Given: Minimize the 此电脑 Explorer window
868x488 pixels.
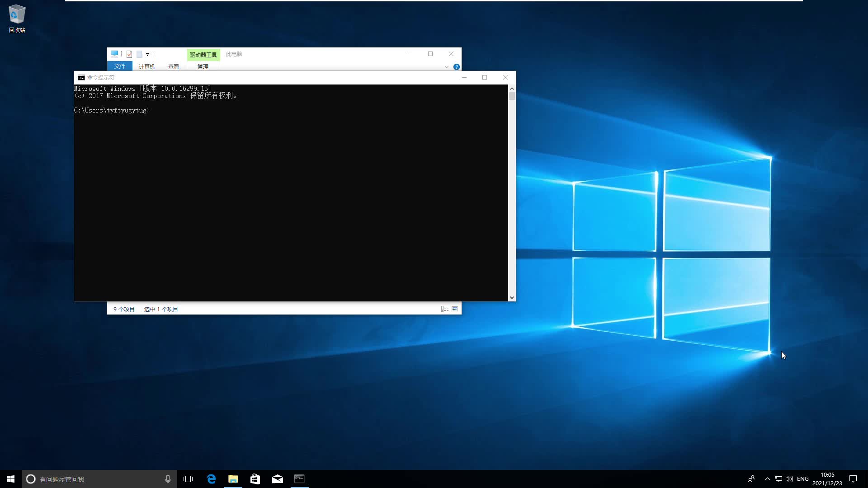Looking at the screenshot, I should point(410,54).
